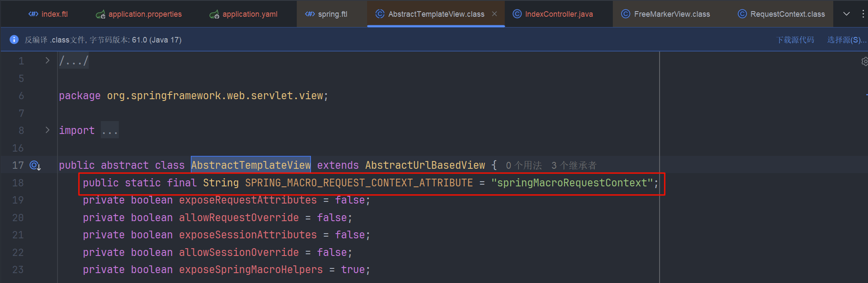Open the three-dot tab options menu
Screen dimensions: 868x283
(863, 14)
